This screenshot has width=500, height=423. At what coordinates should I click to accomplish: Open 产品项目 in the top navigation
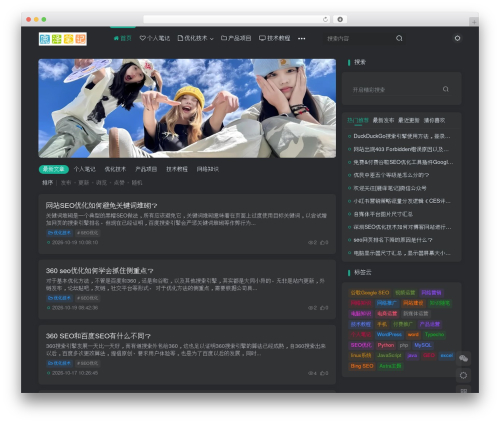(236, 38)
